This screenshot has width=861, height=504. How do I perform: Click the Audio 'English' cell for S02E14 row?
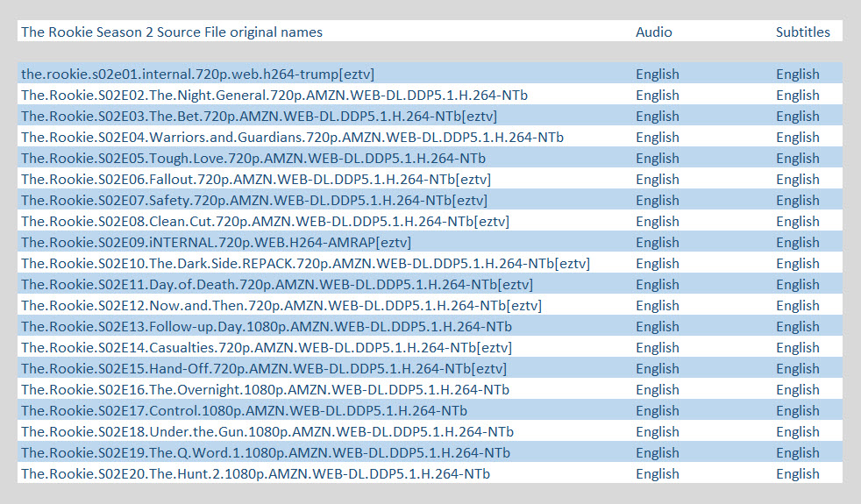pyautogui.click(x=658, y=347)
